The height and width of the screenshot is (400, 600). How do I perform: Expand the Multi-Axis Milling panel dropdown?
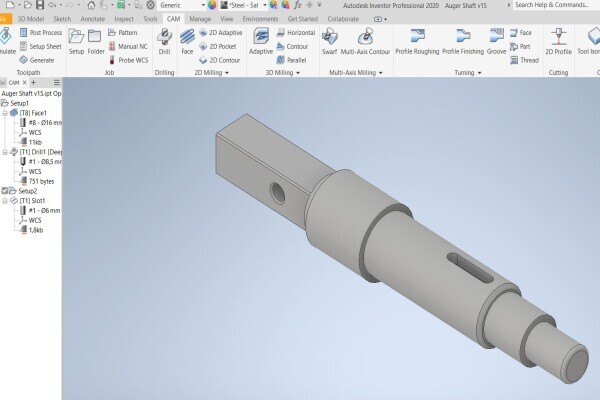click(380, 73)
